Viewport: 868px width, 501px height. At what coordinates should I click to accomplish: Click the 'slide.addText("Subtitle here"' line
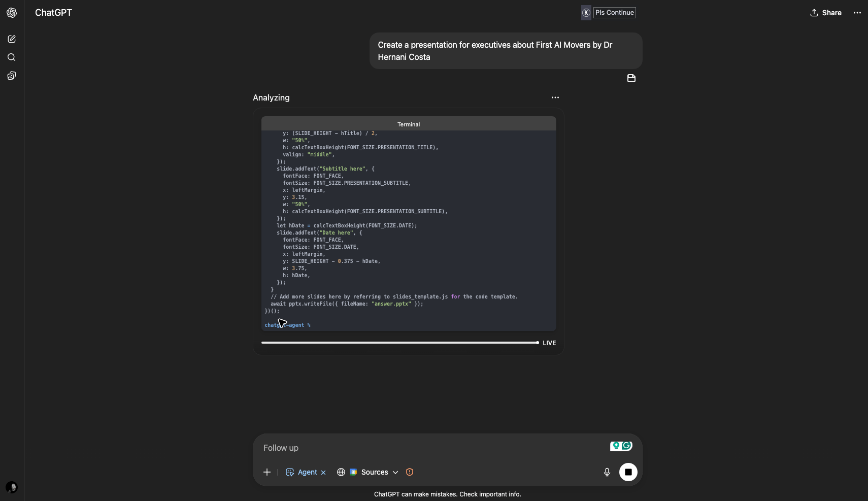(x=325, y=169)
